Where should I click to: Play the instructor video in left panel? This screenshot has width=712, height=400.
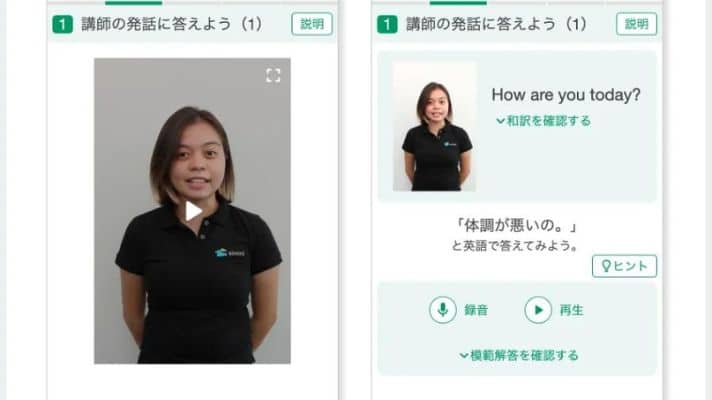(193, 212)
